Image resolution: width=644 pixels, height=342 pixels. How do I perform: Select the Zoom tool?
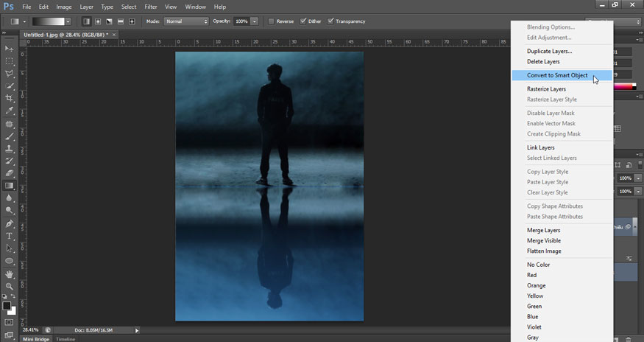coord(9,287)
